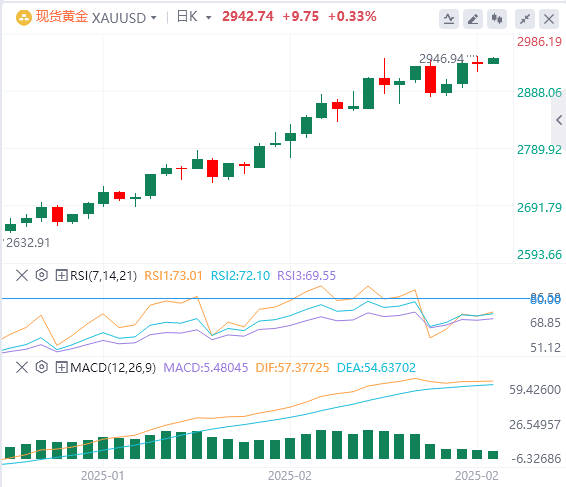Open the indicator line chart tool icon
This screenshot has height=487, width=566.
449,18
